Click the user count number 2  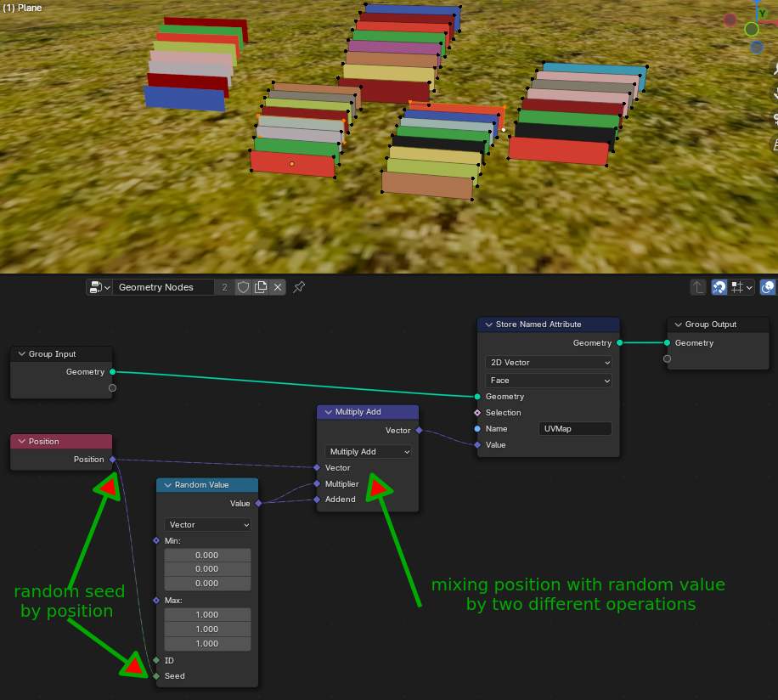point(224,287)
